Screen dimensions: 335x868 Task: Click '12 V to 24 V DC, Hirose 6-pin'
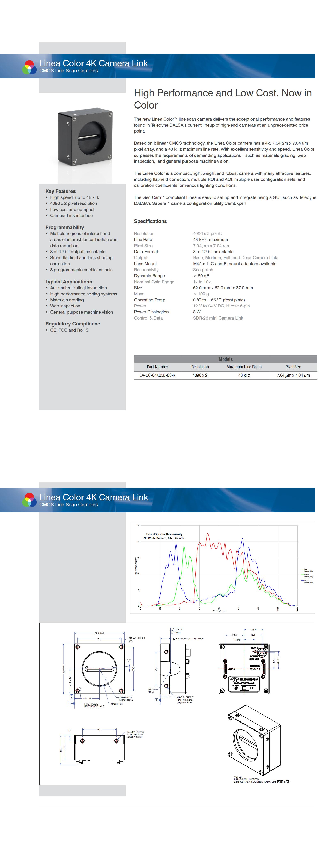pyautogui.click(x=221, y=306)
